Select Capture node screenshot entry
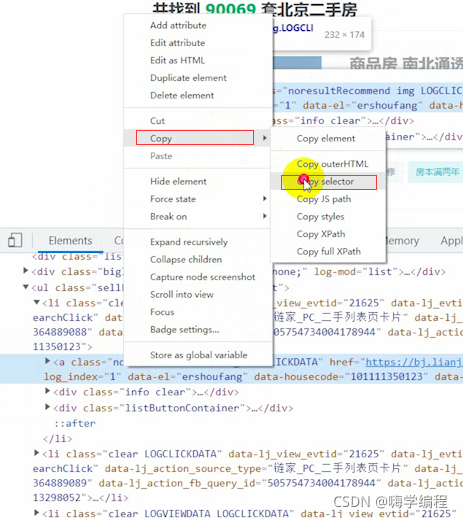This screenshot has height=518, width=463. pos(203,277)
